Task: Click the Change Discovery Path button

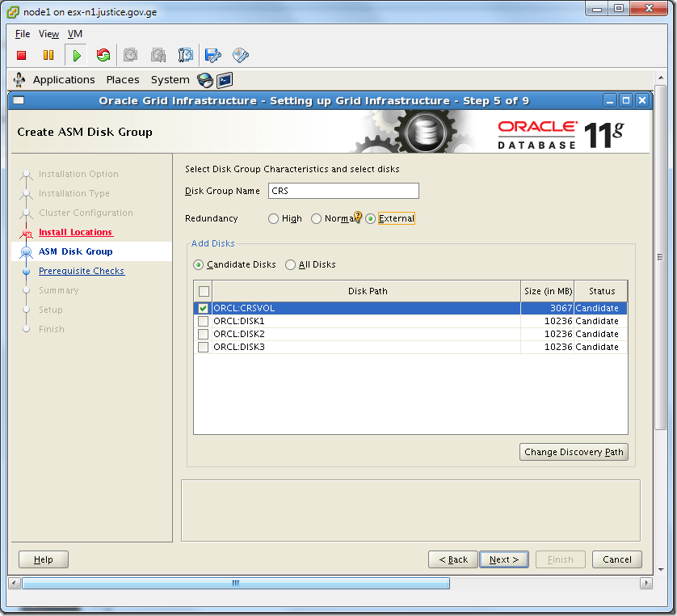Action: pyautogui.click(x=574, y=452)
